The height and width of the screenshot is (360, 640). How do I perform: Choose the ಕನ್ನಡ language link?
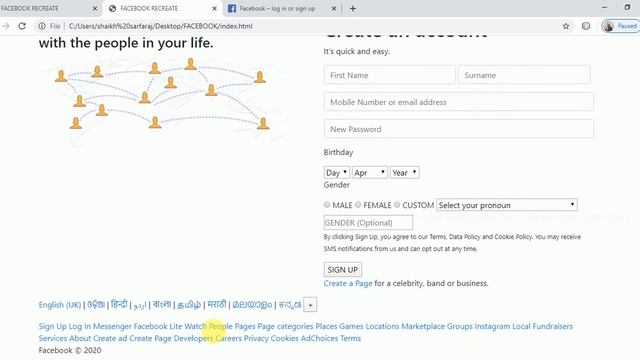[290, 305]
